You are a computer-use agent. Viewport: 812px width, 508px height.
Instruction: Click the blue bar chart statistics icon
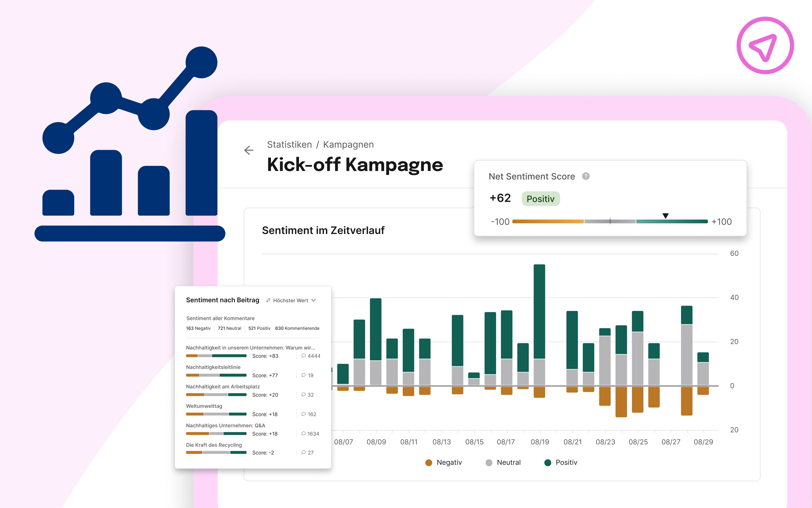coord(130,144)
